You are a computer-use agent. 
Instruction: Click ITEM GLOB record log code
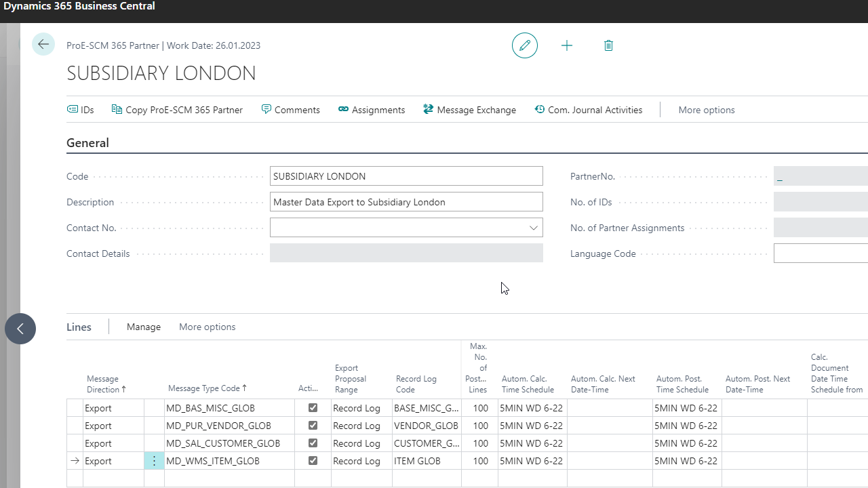tap(427, 461)
